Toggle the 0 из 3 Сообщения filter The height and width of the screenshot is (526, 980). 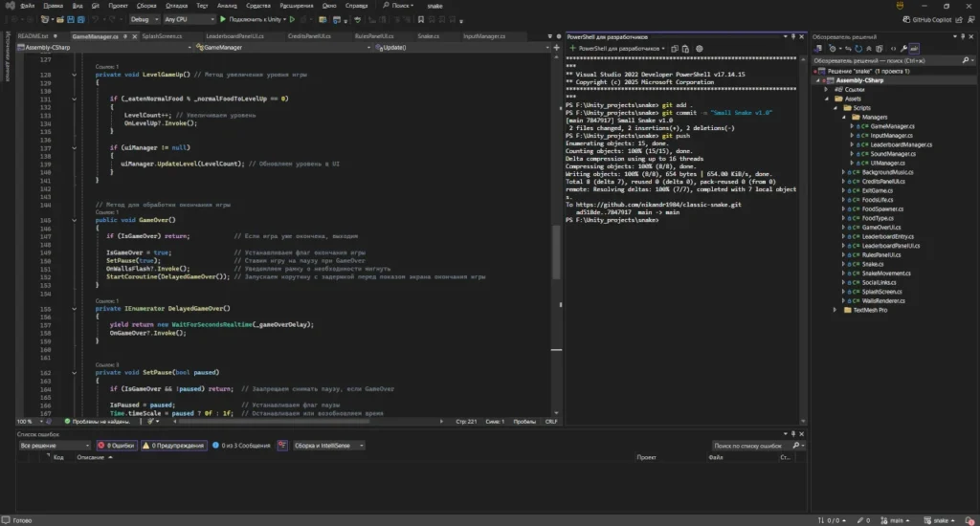pyautogui.click(x=241, y=446)
